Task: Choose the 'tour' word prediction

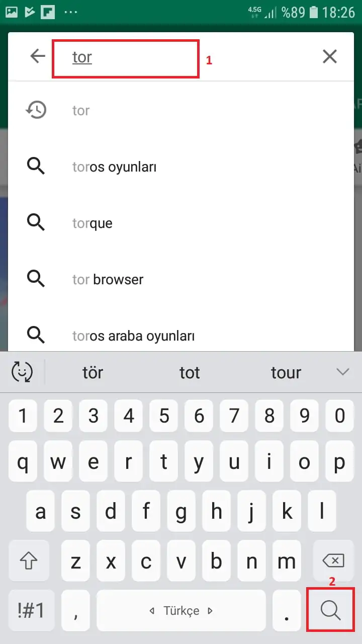Action: 286,372
